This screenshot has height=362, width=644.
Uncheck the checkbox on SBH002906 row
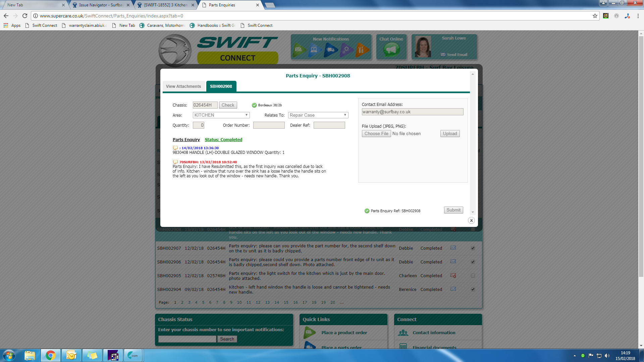pos(473,262)
